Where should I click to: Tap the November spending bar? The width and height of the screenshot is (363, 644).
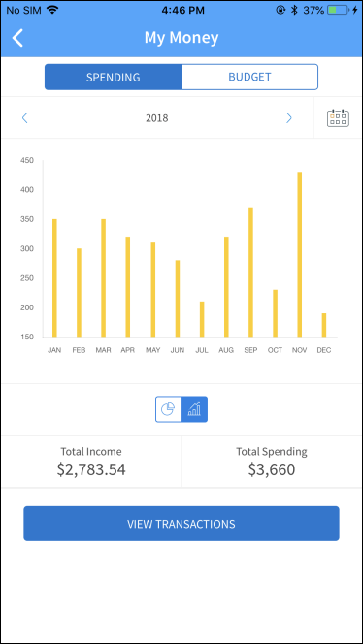click(x=300, y=255)
